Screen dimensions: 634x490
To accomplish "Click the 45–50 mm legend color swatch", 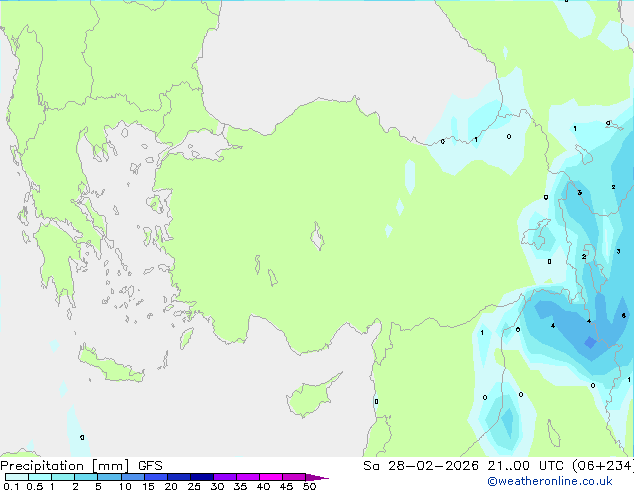I will click(294, 477).
